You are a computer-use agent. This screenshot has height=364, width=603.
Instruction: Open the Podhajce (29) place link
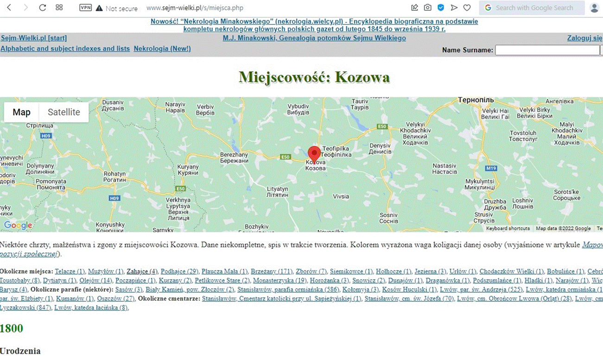pos(180,271)
